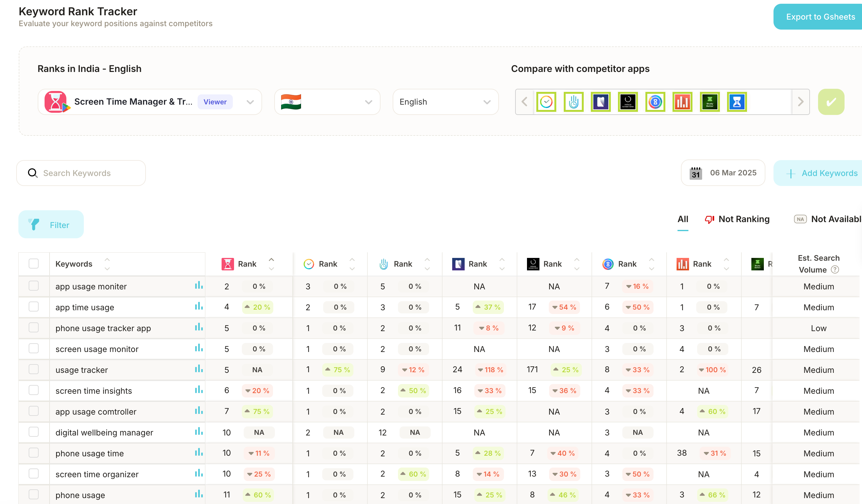Check the box for 'app usage moniter'
Screen dimensions: 862x504
(x=34, y=286)
